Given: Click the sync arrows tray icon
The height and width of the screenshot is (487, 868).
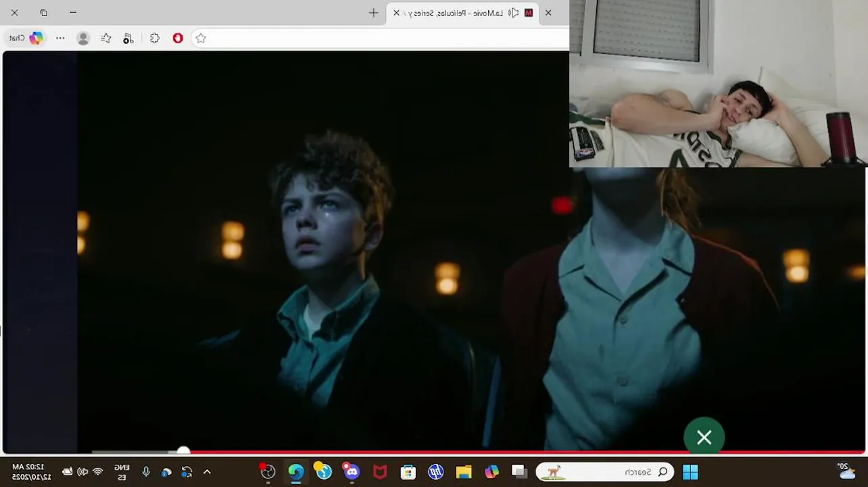Looking at the screenshot, I should 187,472.
